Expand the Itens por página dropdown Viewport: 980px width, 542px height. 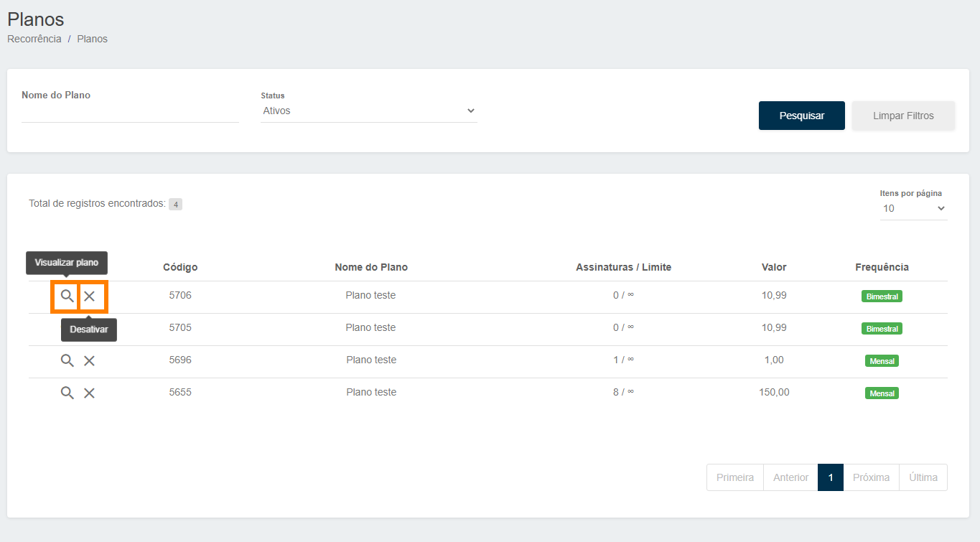click(913, 208)
